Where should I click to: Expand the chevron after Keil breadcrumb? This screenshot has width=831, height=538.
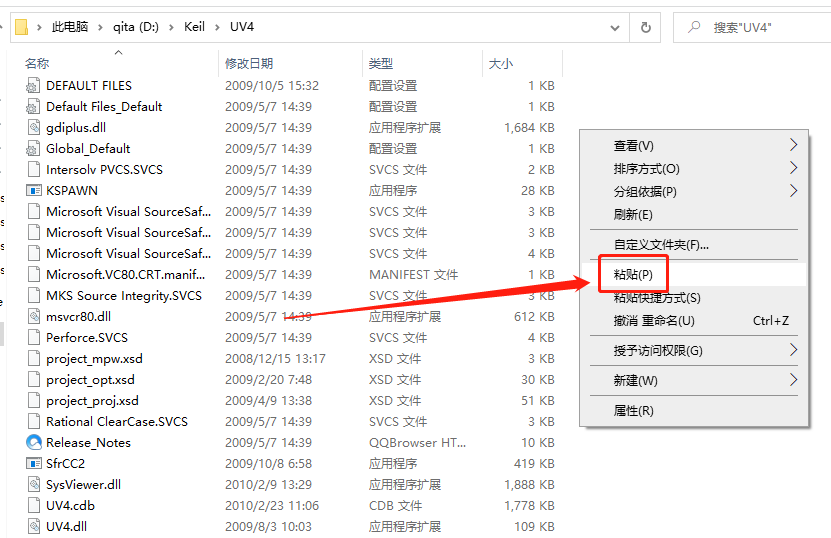coord(217,27)
